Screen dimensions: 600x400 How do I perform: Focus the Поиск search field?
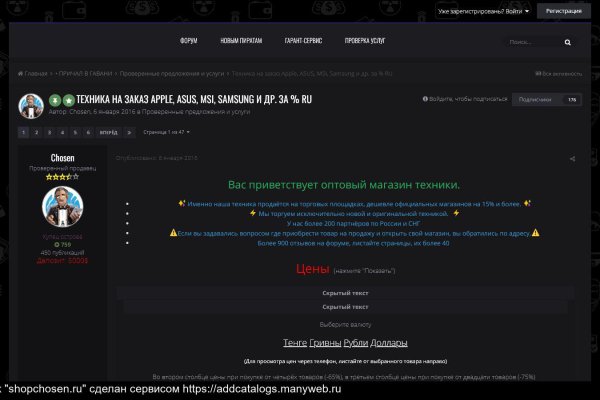[x=534, y=42]
